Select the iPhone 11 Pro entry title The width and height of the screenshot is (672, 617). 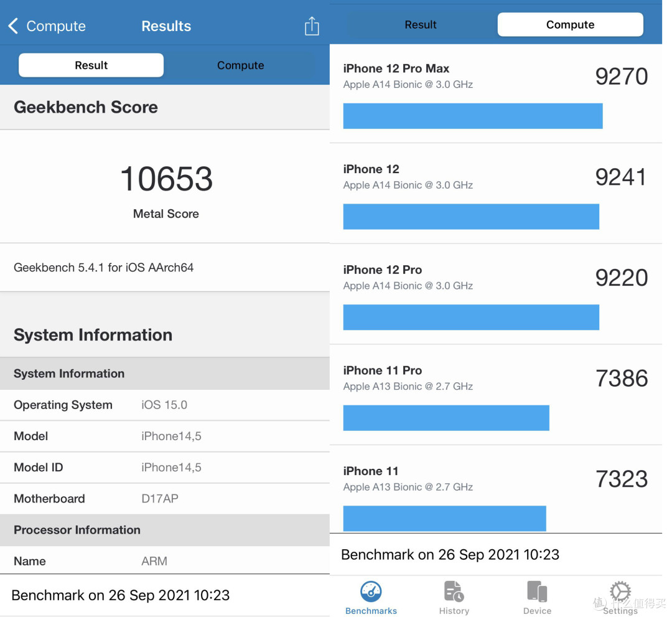[x=382, y=370]
